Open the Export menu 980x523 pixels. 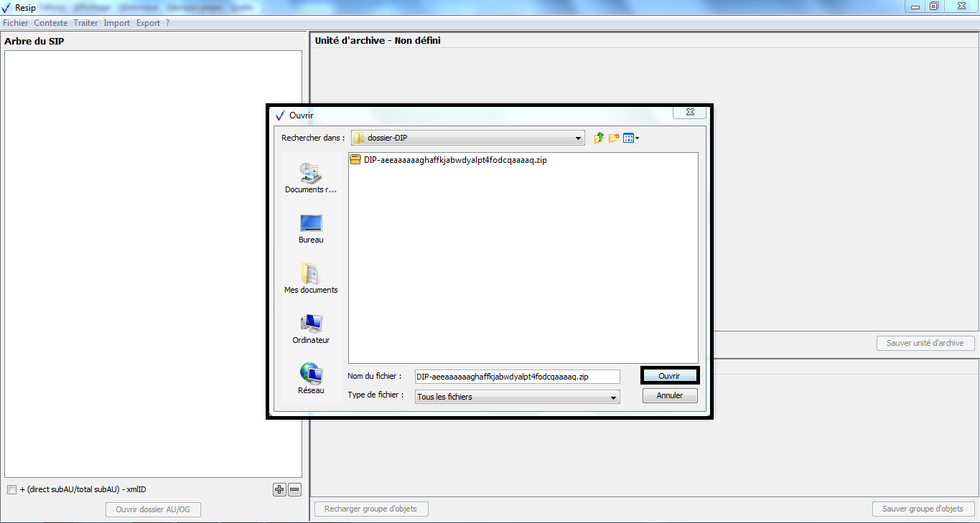(148, 23)
